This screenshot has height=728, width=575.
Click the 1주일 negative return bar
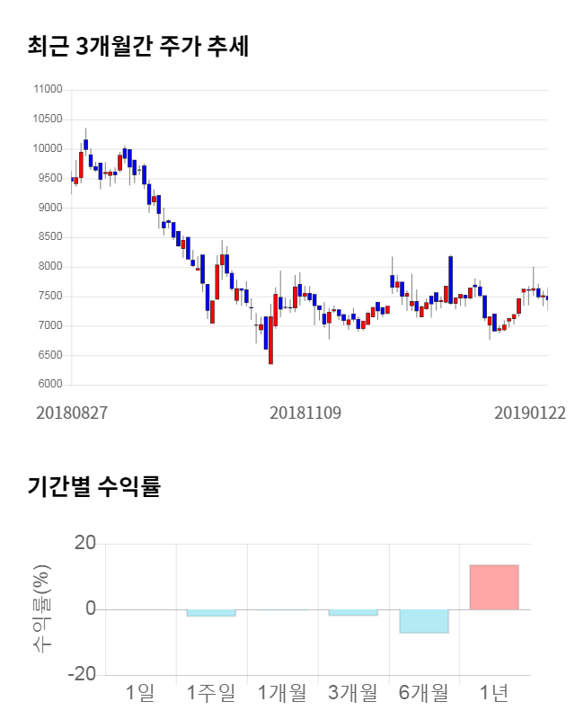211,613
